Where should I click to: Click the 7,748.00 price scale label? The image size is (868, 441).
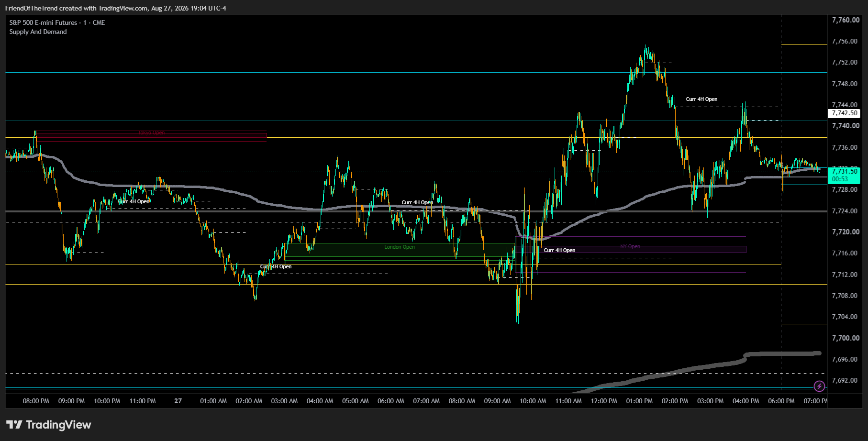pyautogui.click(x=845, y=84)
